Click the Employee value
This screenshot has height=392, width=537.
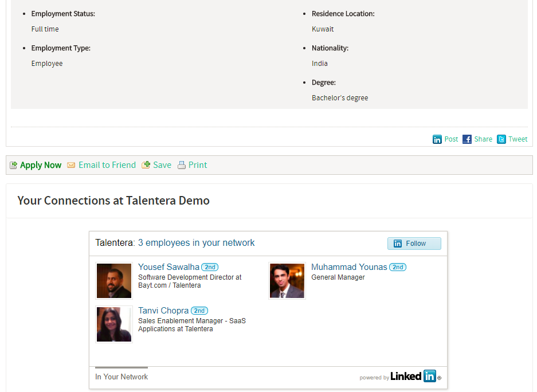47,64
